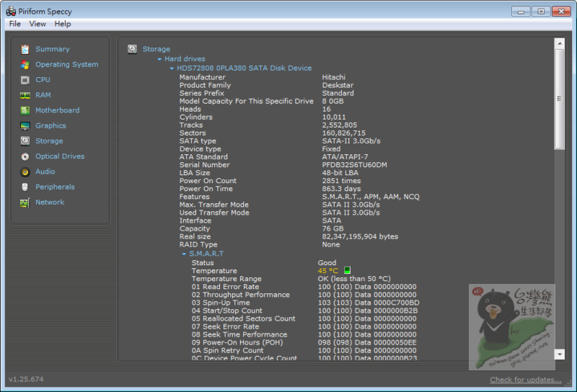Click the Real size 82,347,195,904 bytes value
This screenshot has width=577, height=392.
pyautogui.click(x=360, y=236)
